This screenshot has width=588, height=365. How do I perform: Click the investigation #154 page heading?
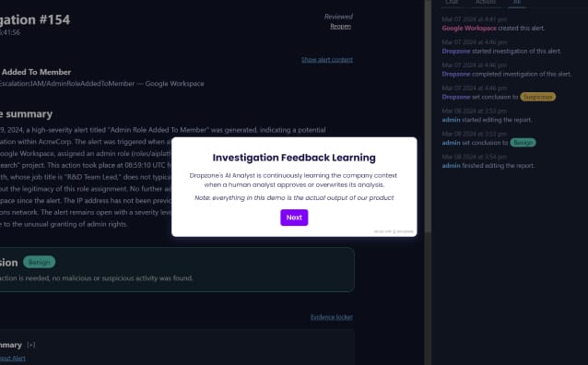click(x=35, y=20)
